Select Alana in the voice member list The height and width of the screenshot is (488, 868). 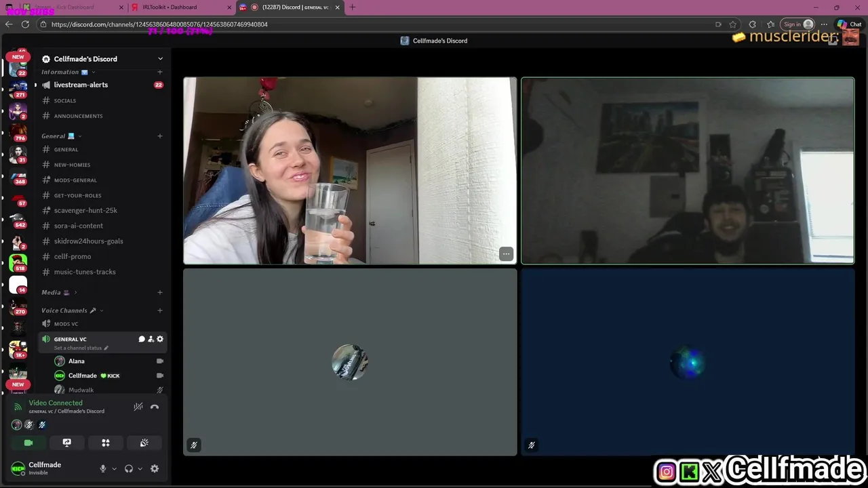(x=109, y=361)
